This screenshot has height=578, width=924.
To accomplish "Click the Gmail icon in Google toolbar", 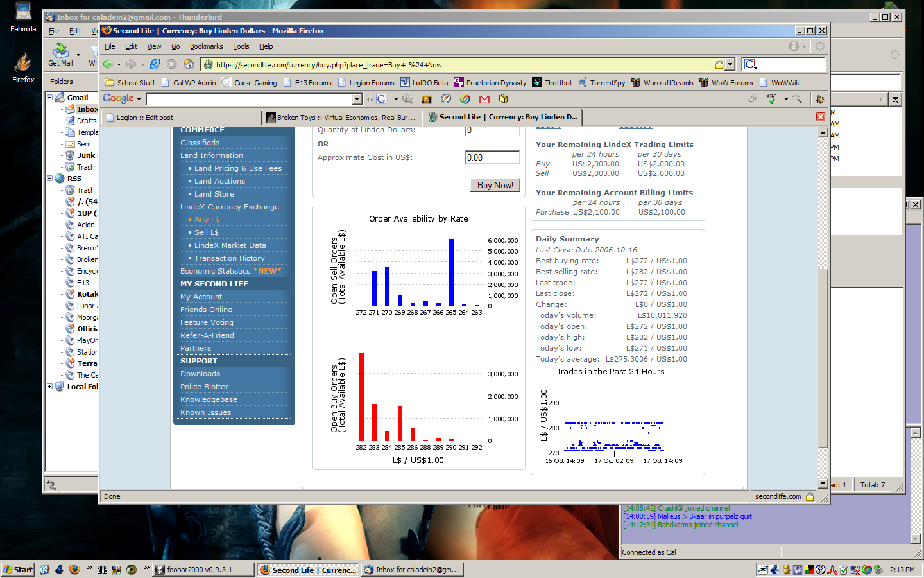I will click(484, 99).
